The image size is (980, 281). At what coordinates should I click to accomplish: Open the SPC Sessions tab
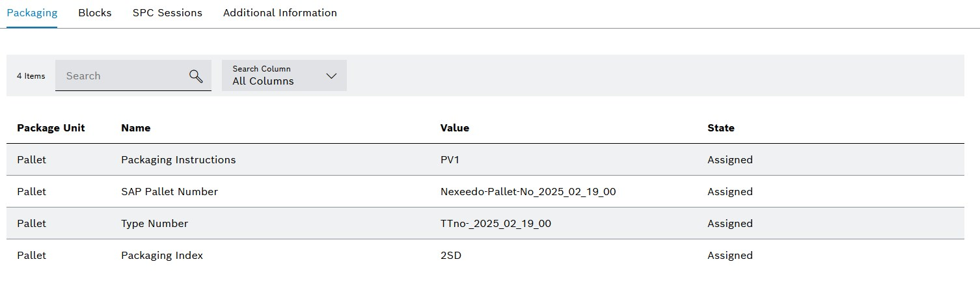coord(167,13)
